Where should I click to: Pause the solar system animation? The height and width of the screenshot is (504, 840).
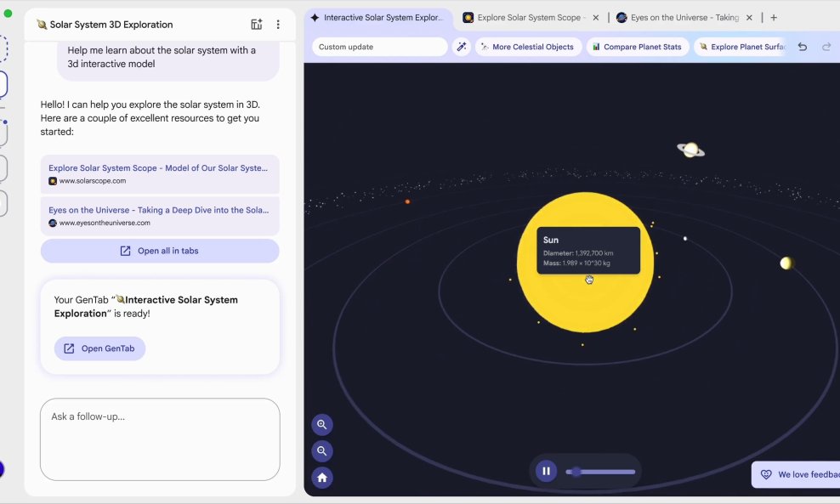pos(546,471)
